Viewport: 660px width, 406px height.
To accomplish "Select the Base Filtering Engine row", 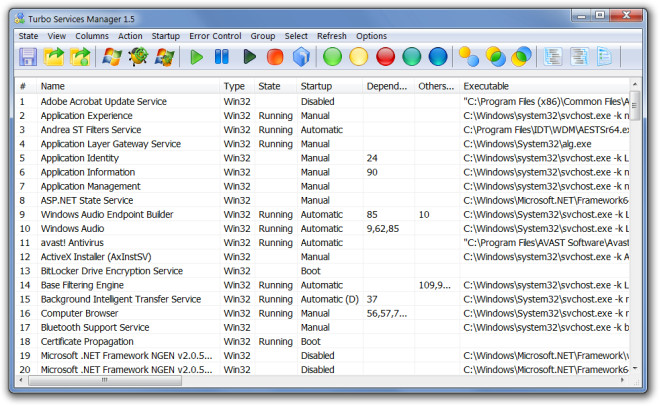I will (x=322, y=285).
